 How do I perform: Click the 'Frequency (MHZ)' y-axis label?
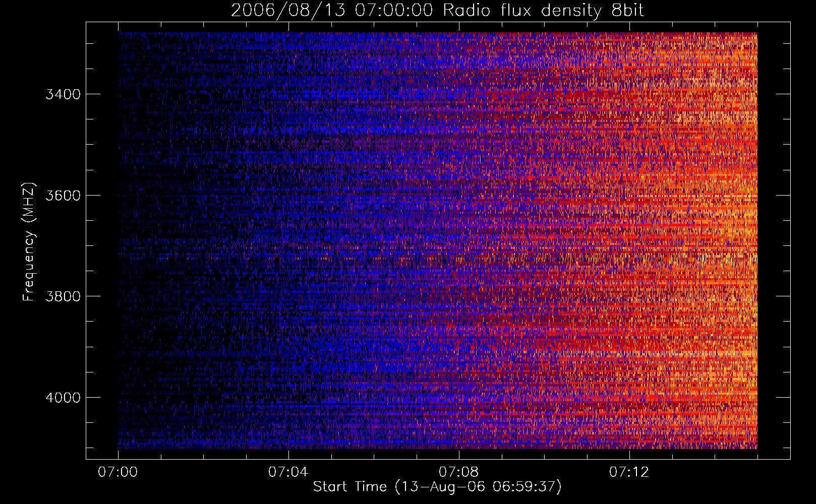[29, 242]
